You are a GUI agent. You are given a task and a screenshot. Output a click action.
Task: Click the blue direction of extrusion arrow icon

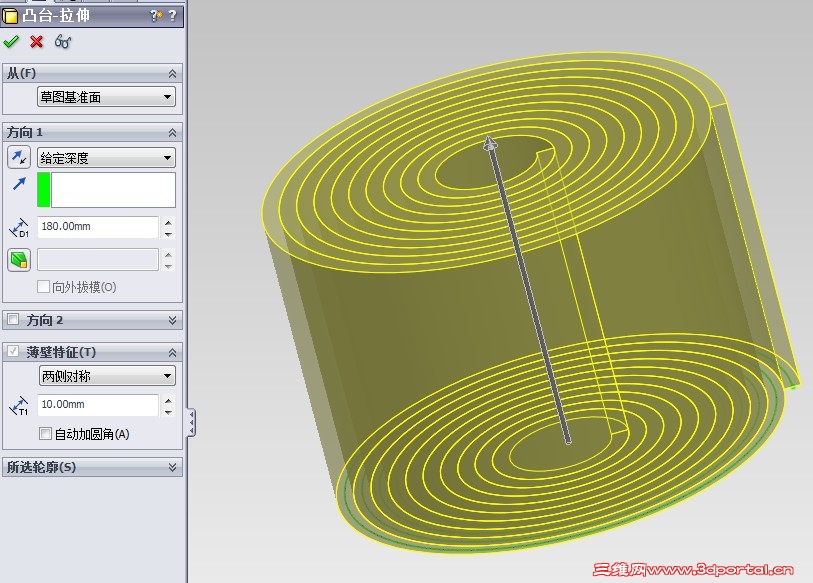pyautogui.click(x=19, y=184)
